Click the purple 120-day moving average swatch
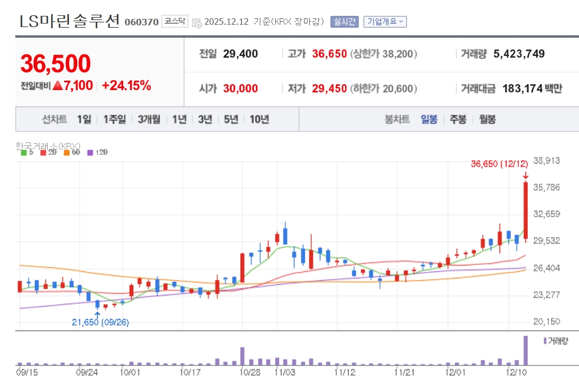Image resolution: width=579 pixels, height=392 pixels. pyautogui.click(x=90, y=152)
